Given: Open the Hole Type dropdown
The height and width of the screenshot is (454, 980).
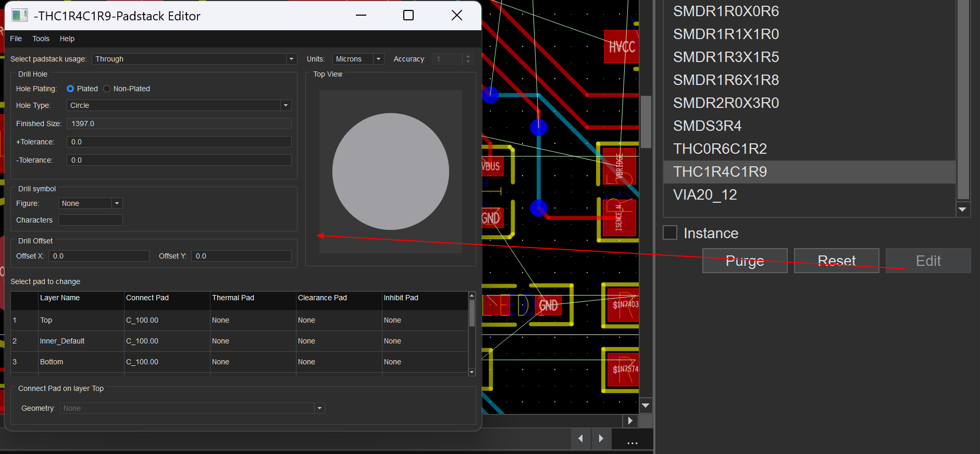Looking at the screenshot, I should pyautogui.click(x=179, y=105).
